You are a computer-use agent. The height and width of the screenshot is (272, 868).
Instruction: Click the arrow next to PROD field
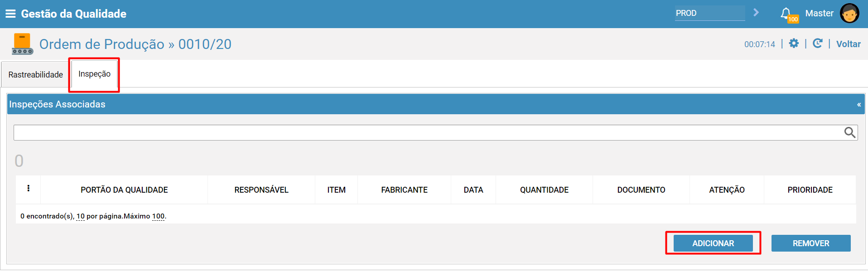(756, 13)
